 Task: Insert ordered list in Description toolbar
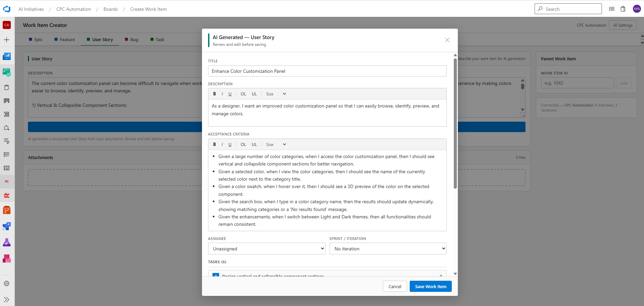pyautogui.click(x=243, y=94)
